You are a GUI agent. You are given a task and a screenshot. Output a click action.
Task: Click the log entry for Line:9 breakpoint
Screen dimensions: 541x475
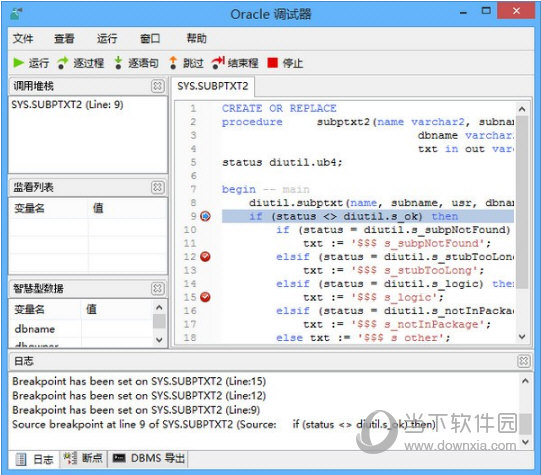pos(136,410)
